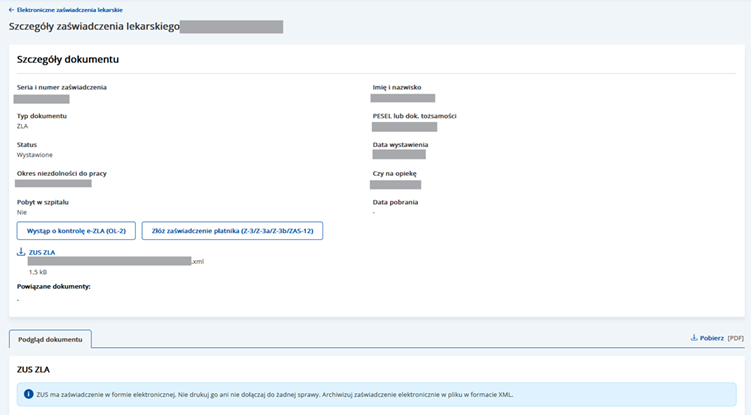The image size is (751, 415).
Task: Click download icon beside ZUS ZLA file
Action: click(21, 252)
